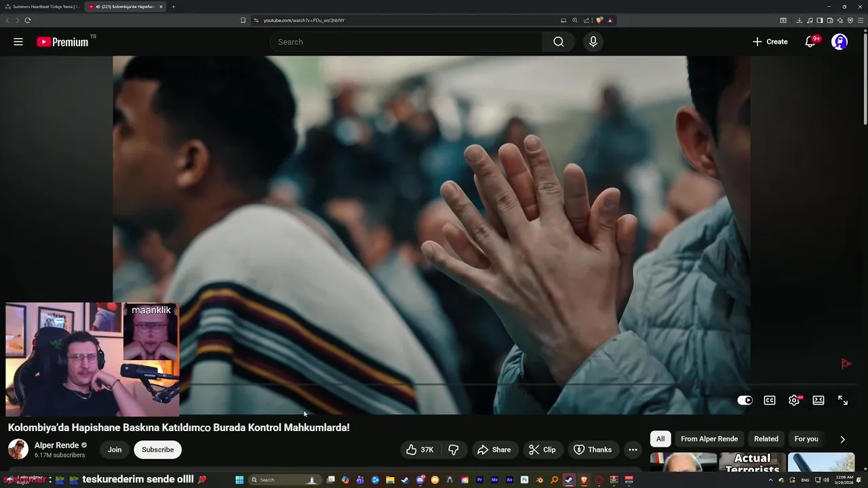Select the For you filter chip
This screenshot has width=868, height=488.
[x=806, y=439]
